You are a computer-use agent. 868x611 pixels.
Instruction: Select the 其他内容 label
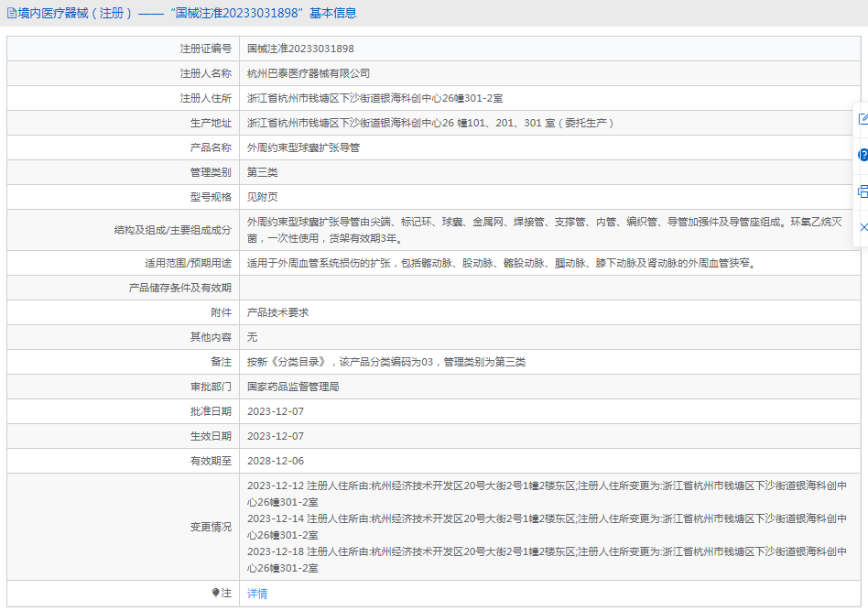click(211, 337)
